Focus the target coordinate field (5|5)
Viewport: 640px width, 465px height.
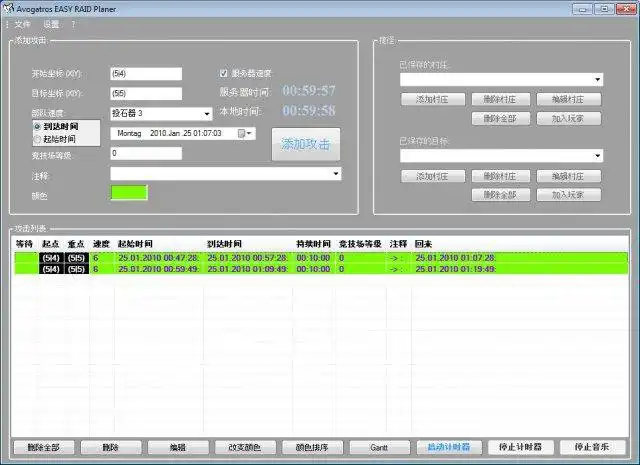pyautogui.click(x=146, y=93)
